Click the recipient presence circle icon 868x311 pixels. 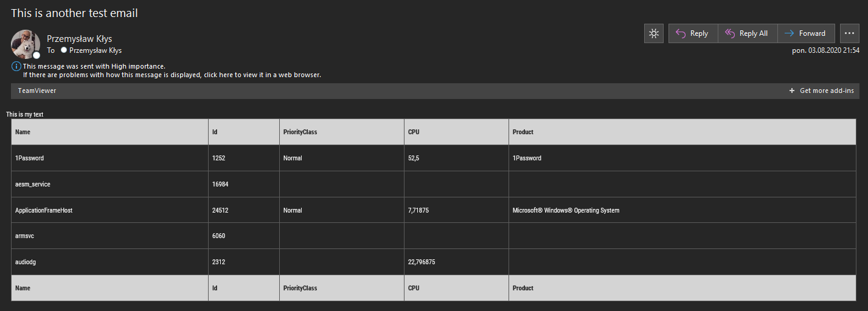click(x=64, y=50)
